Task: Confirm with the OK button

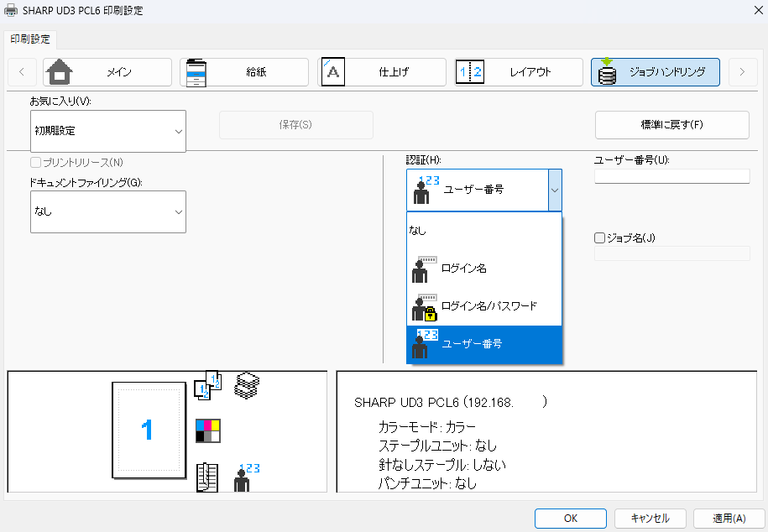Action: [x=571, y=519]
